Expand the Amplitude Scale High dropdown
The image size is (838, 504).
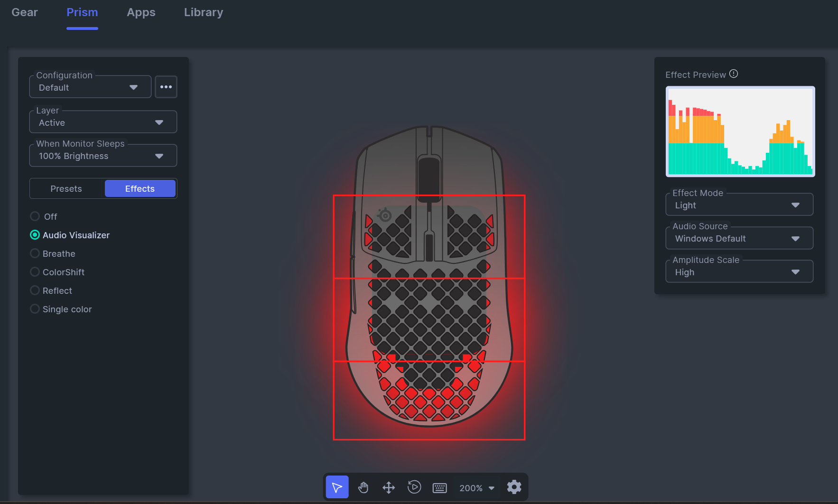[x=739, y=272]
